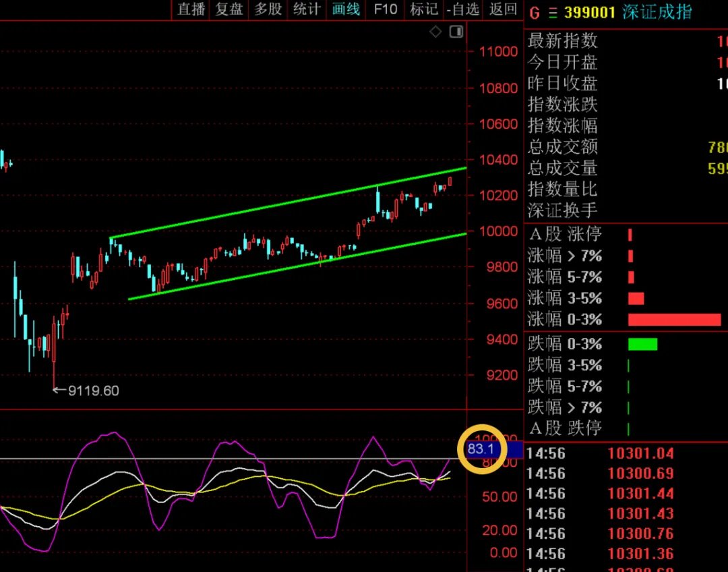The height and width of the screenshot is (572, 728).
Task: Click the index name 深证成指
Action: tap(657, 12)
